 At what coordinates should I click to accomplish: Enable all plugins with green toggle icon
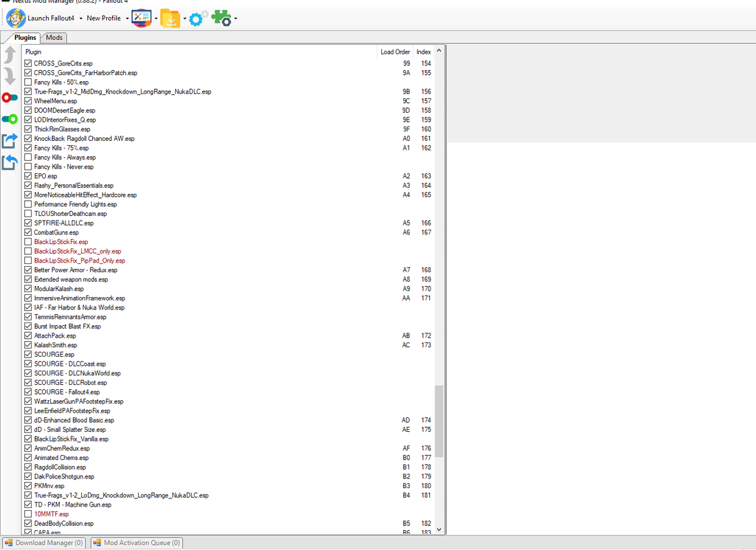click(10, 119)
